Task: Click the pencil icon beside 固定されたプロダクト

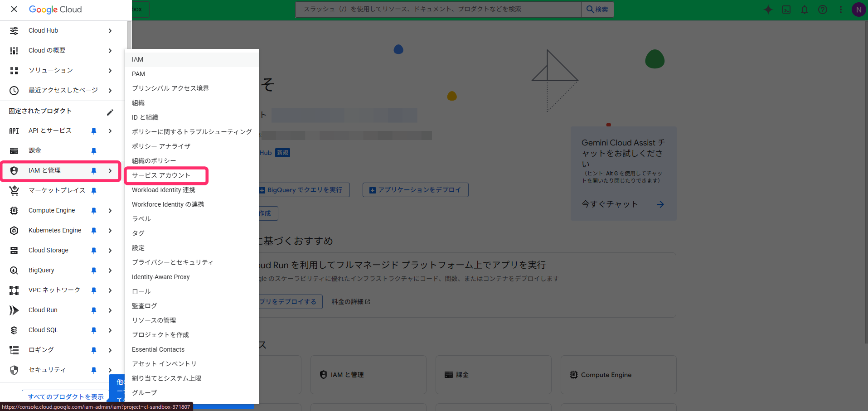Action: coord(110,112)
